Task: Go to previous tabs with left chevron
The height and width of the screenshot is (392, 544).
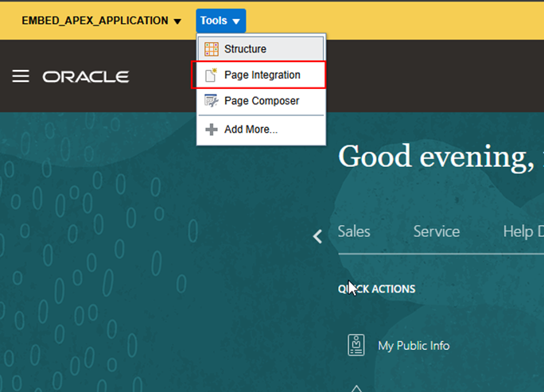Action: (x=317, y=237)
